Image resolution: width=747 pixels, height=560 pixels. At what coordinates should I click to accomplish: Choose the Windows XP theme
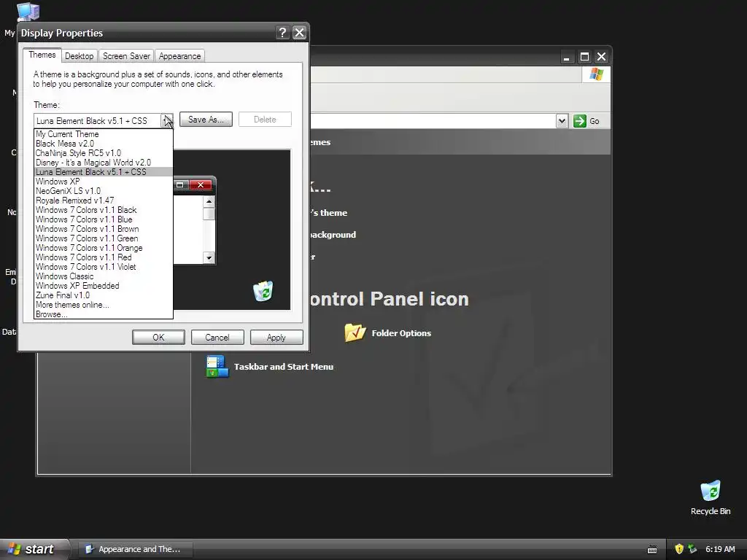coord(104,182)
